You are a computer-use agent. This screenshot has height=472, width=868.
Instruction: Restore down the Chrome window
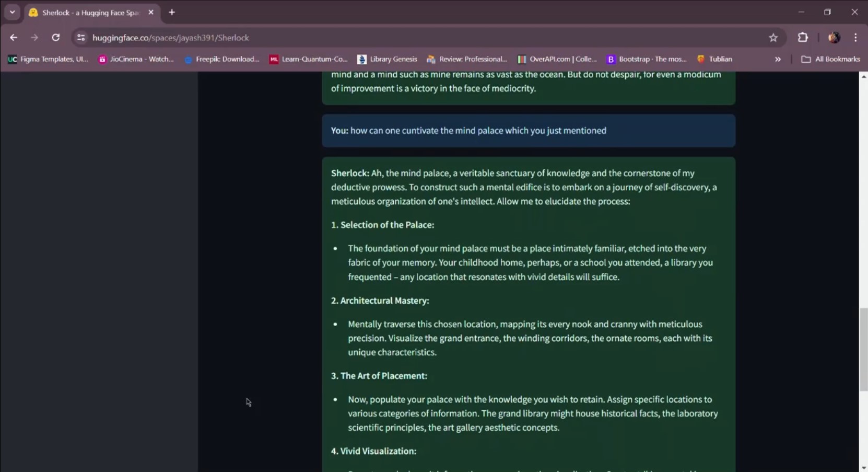(828, 12)
